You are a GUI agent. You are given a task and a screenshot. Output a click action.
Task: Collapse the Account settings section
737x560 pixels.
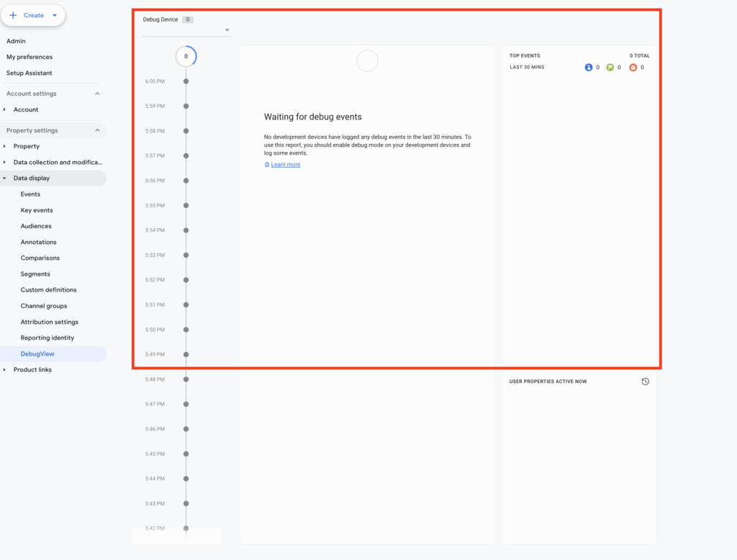tap(97, 94)
